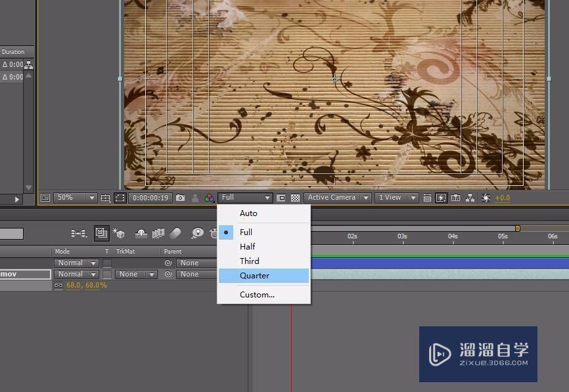Enable the Motion Blur switch in the timeline
This screenshot has height=392, width=569.
coord(175,233)
